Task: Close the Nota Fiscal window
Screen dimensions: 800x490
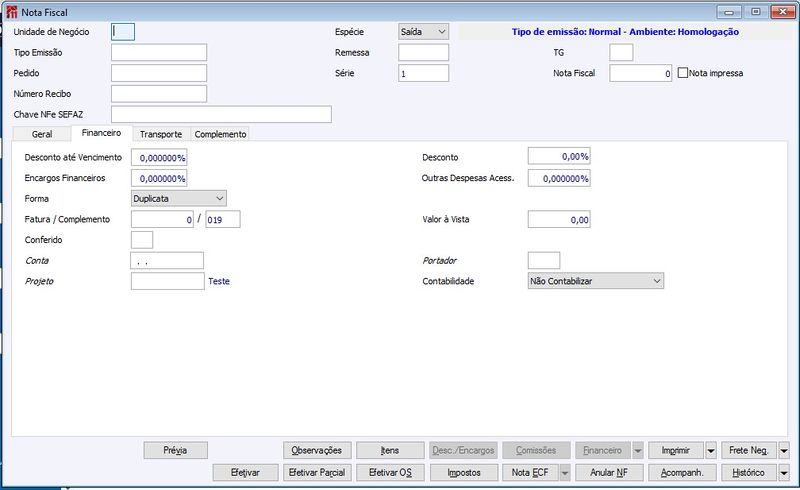Action: 782,12
